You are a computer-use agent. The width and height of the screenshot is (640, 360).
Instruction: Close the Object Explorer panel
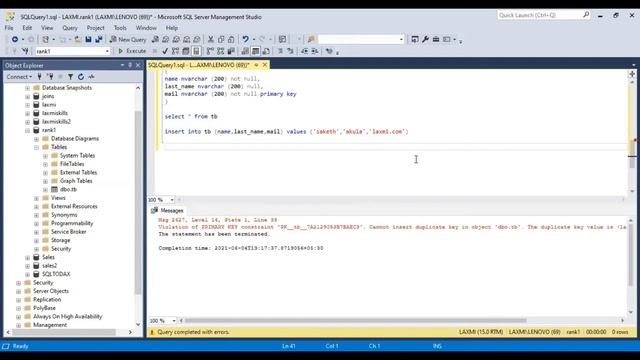click(x=138, y=65)
